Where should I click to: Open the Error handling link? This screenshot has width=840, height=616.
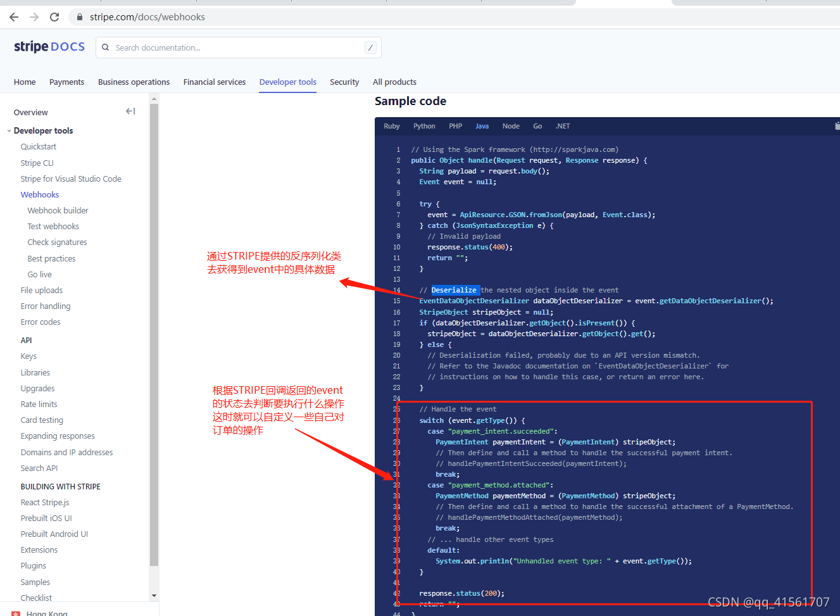(46, 306)
